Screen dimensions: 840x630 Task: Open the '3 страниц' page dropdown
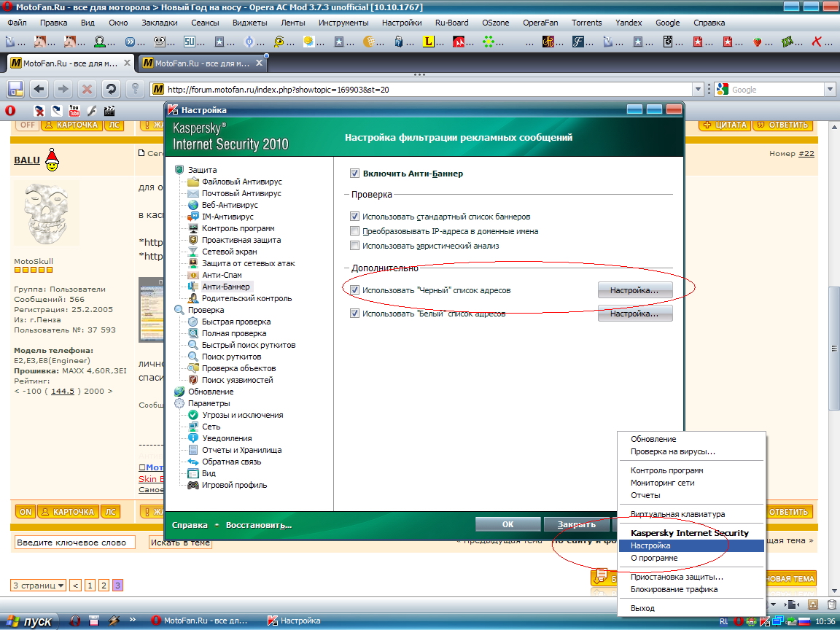tap(39, 586)
